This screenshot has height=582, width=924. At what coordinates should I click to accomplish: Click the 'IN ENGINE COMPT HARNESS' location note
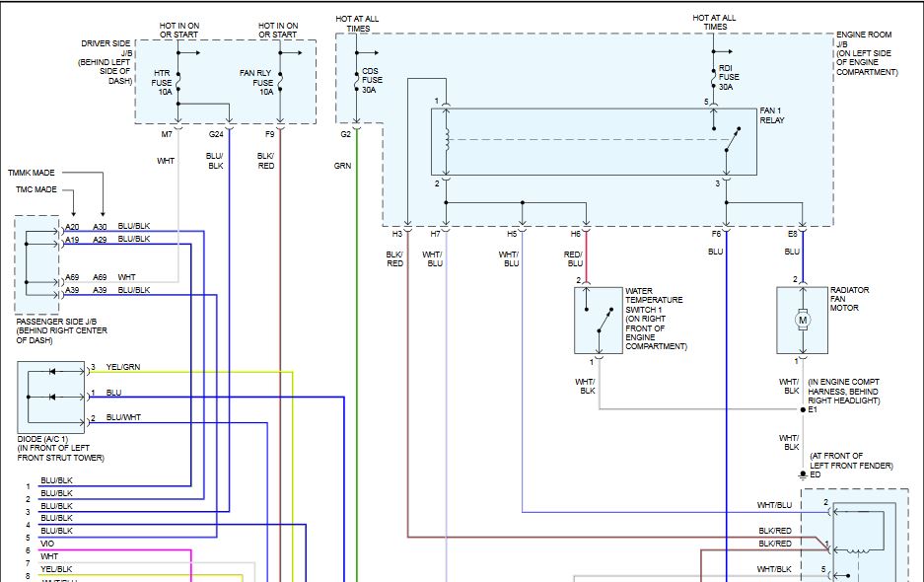844,391
